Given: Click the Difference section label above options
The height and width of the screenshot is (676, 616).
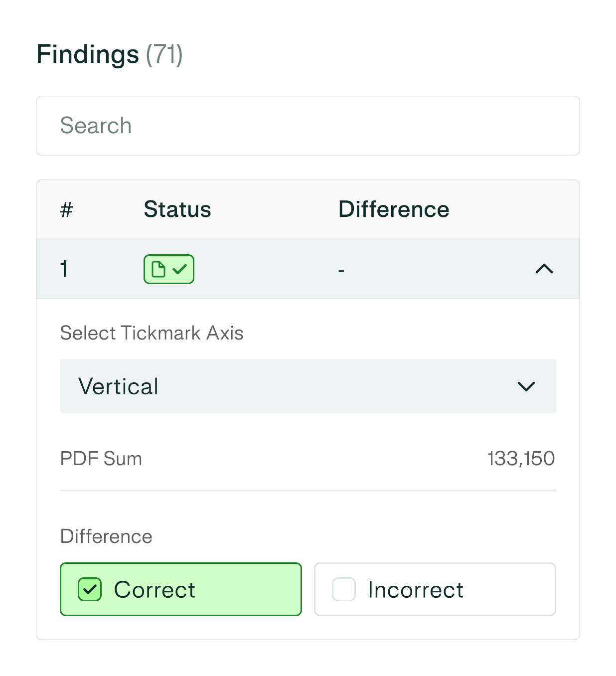Looking at the screenshot, I should 106,536.
